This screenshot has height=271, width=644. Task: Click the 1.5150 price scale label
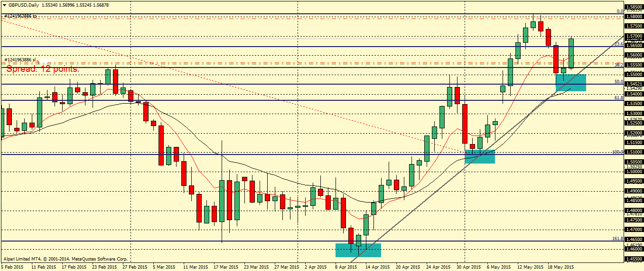(x=633, y=142)
